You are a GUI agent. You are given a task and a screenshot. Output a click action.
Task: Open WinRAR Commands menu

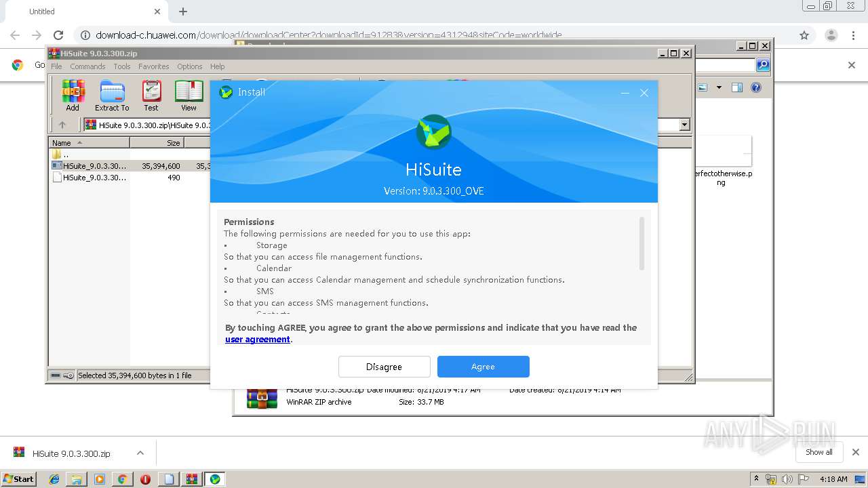click(x=87, y=66)
